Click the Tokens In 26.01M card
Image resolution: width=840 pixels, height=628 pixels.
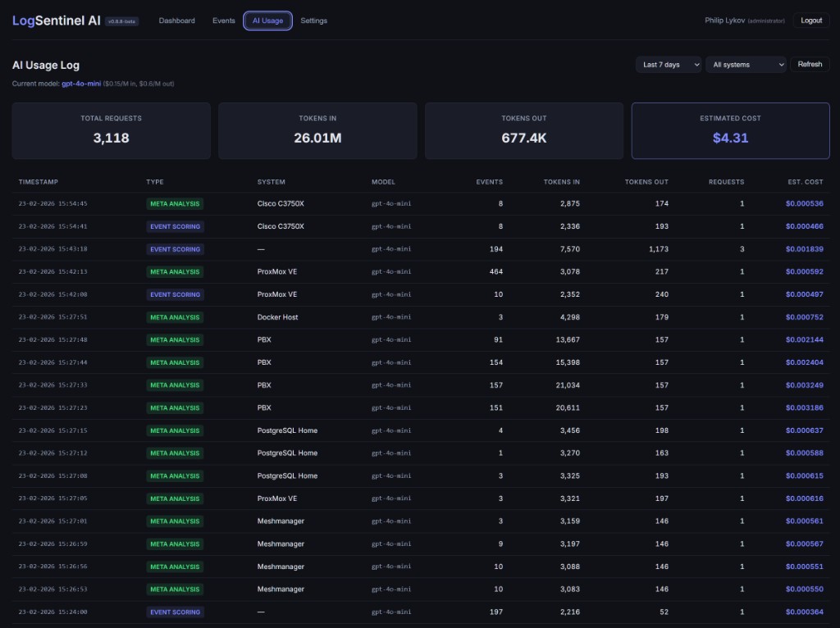[x=317, y=130]
